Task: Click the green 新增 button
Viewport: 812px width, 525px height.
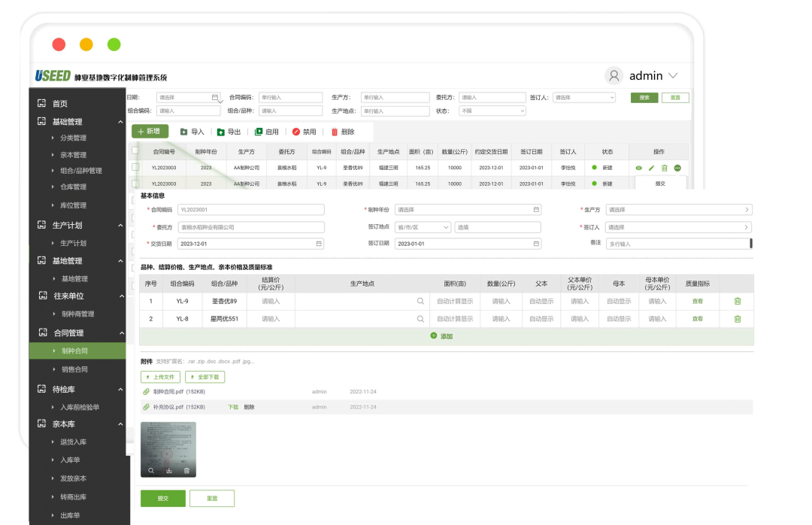Action: (x=150, y=131)
